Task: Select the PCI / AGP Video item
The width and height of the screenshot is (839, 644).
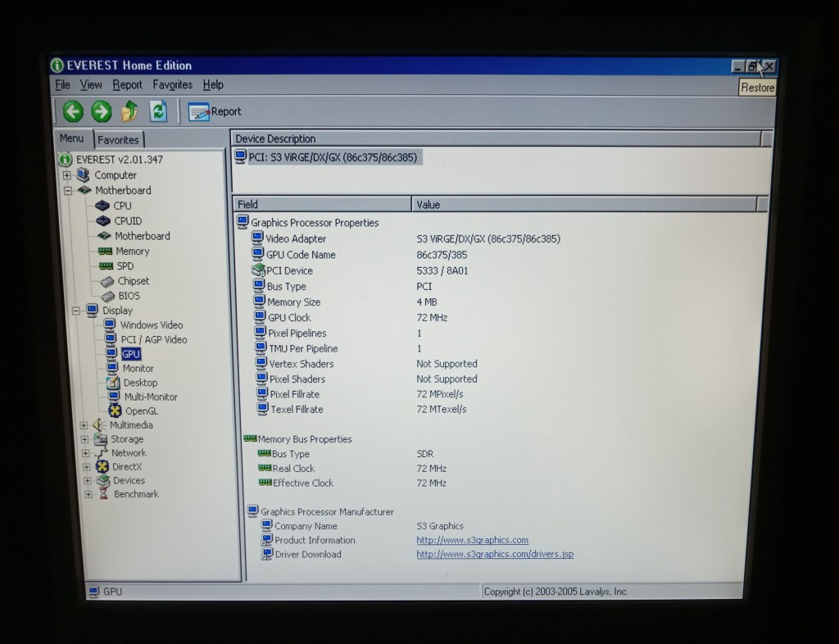Action: 153,340
